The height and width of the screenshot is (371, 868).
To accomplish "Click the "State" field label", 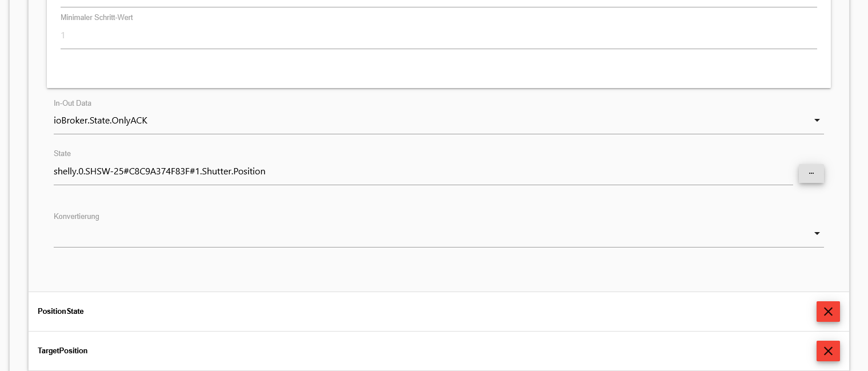I will click(62, 154).
